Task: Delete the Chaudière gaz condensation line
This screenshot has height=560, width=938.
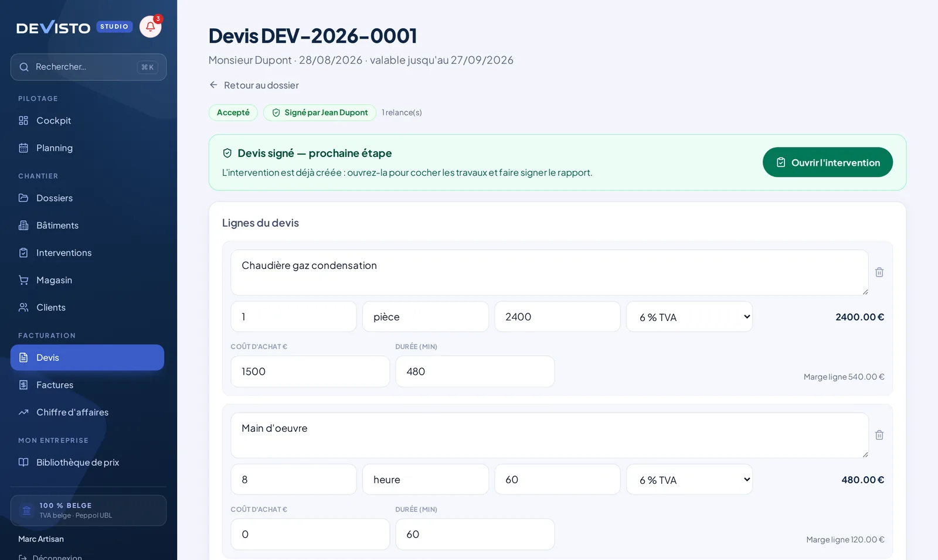Action: tap(879, 272)
